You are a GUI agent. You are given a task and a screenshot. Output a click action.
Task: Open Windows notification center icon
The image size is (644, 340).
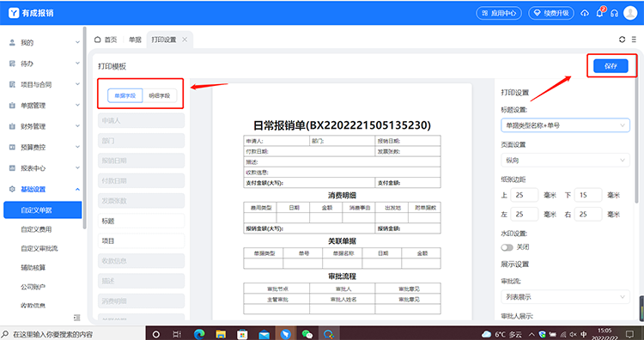point(629,334)
